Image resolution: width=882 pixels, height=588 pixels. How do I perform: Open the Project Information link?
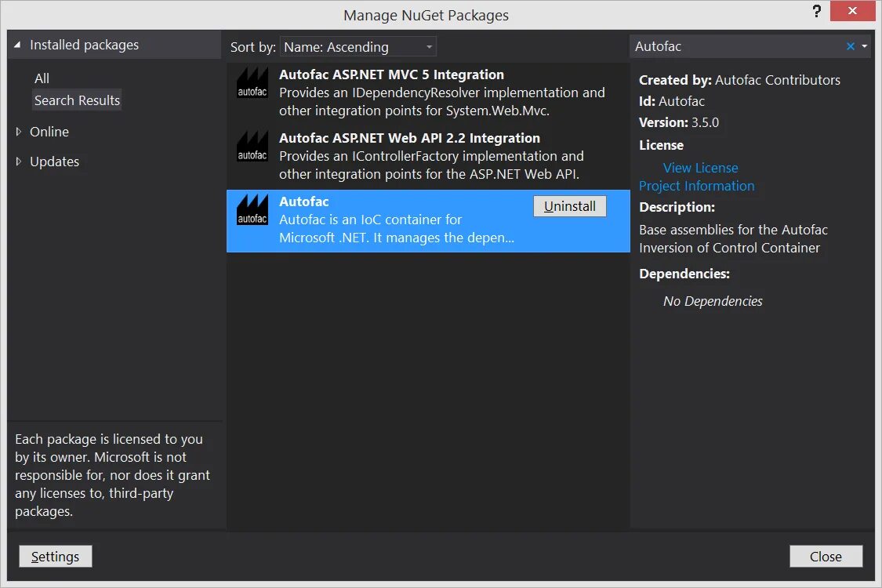coord(696,186)
